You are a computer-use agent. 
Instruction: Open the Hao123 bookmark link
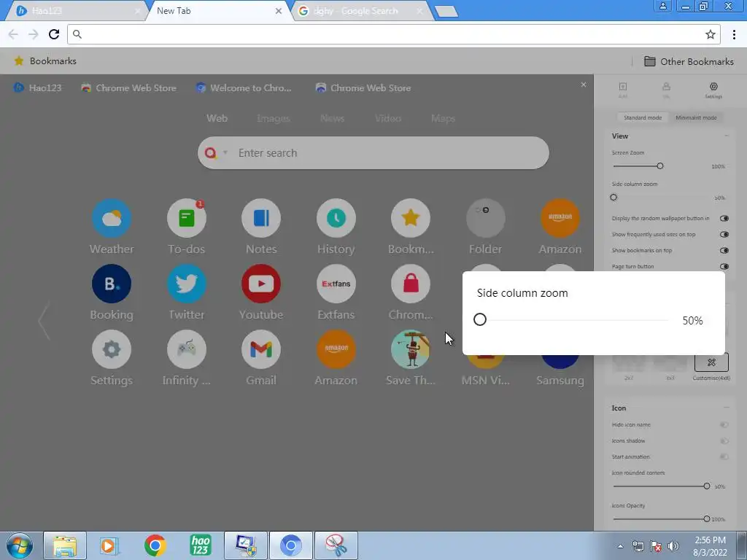tap(38, 87)
